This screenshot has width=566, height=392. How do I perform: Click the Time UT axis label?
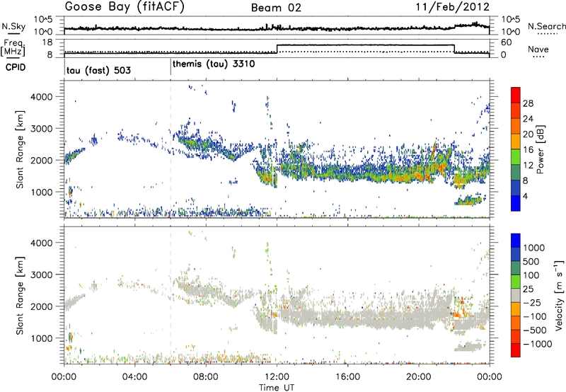click(277, 387)
